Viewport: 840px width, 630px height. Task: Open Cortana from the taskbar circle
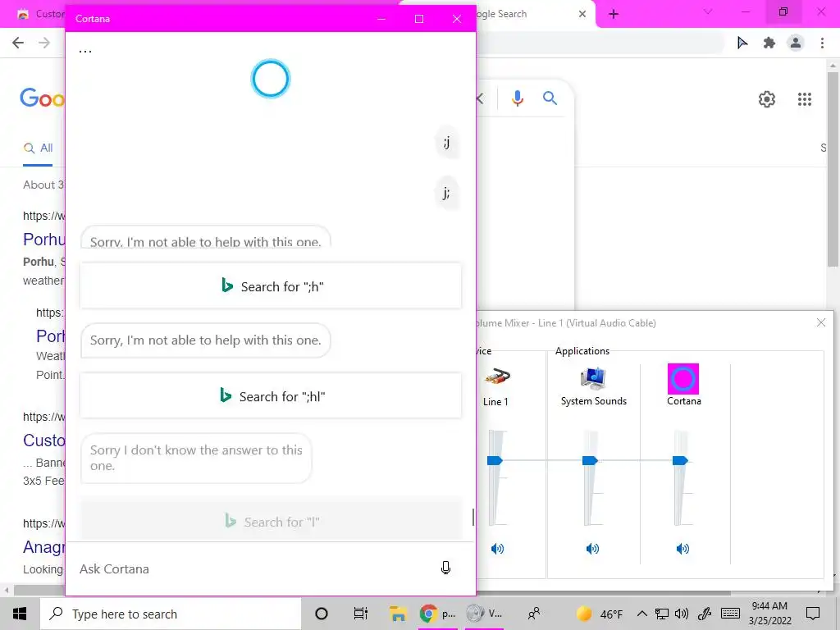tap(322, 614)
